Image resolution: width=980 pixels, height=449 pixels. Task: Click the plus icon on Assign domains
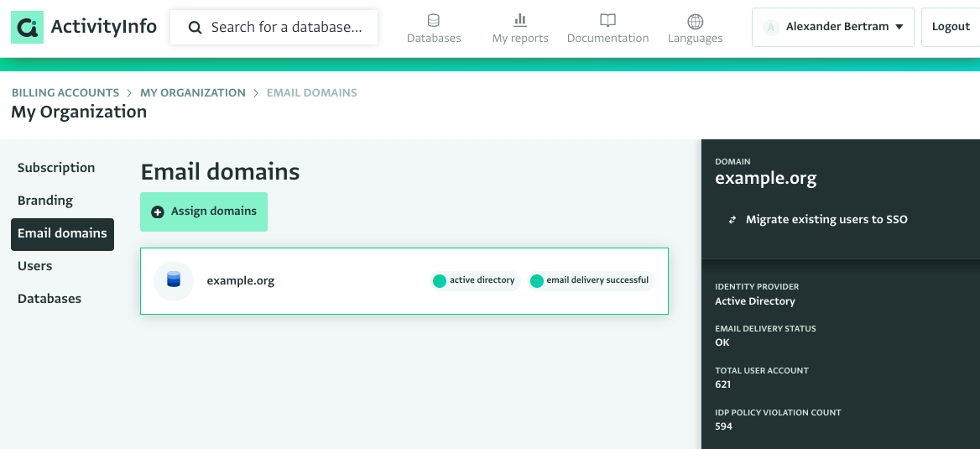point(158,212)
